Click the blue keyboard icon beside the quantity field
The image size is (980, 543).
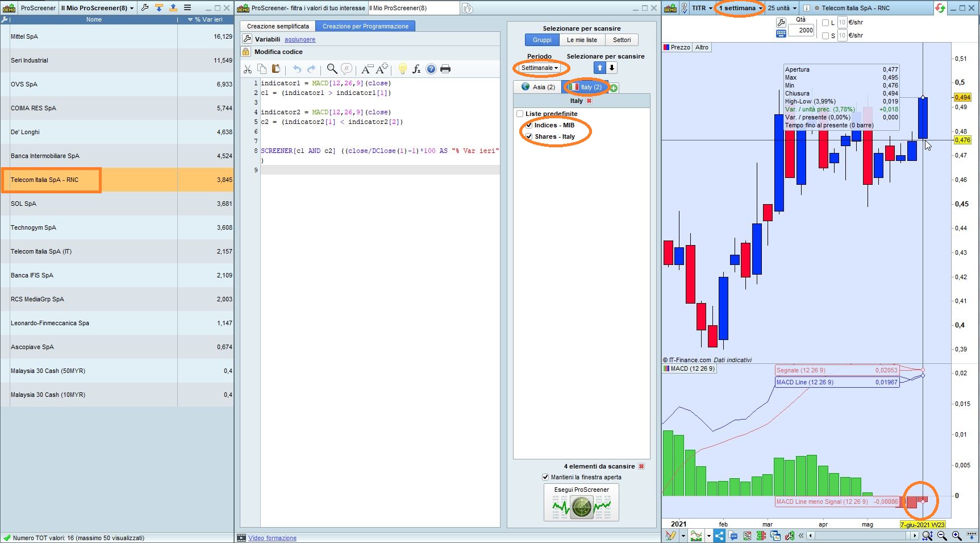781,34
